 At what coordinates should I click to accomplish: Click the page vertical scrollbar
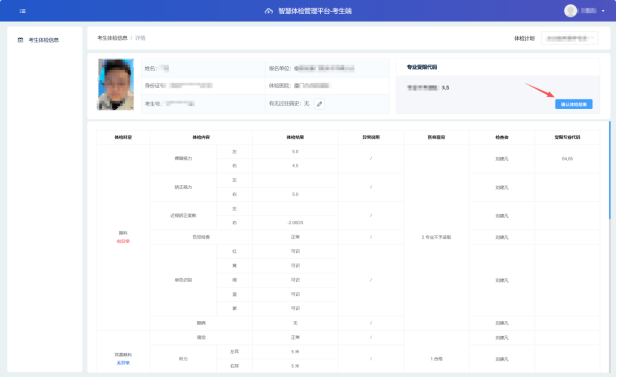coord(610,170)
